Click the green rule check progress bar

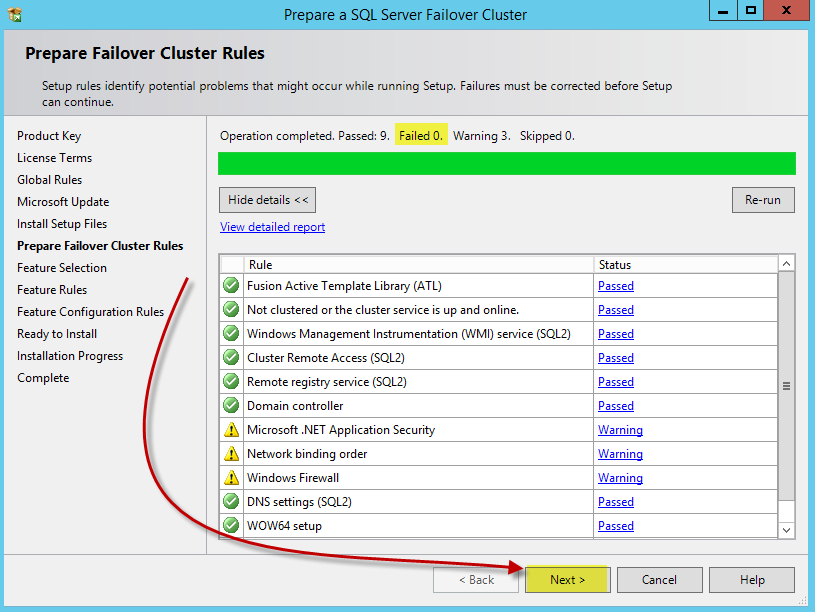pyautogui.click(x=507, y=163)
